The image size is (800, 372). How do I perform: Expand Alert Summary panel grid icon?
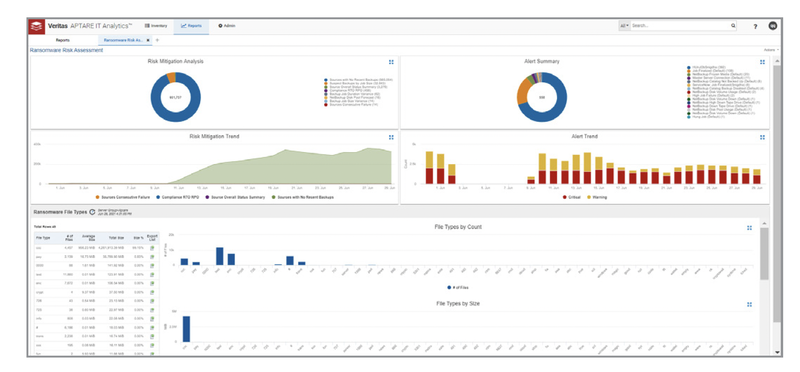[762, 62]
